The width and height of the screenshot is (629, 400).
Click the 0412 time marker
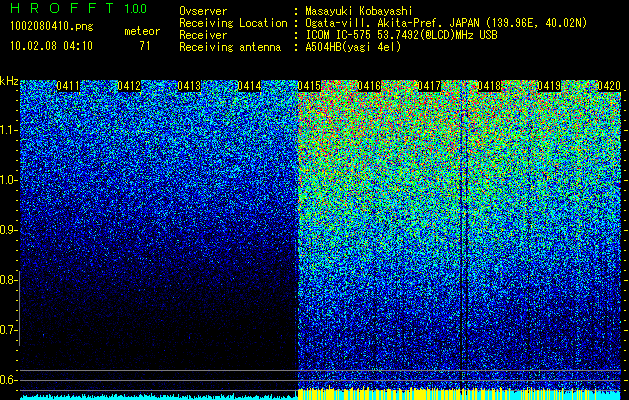coord(129,86)
